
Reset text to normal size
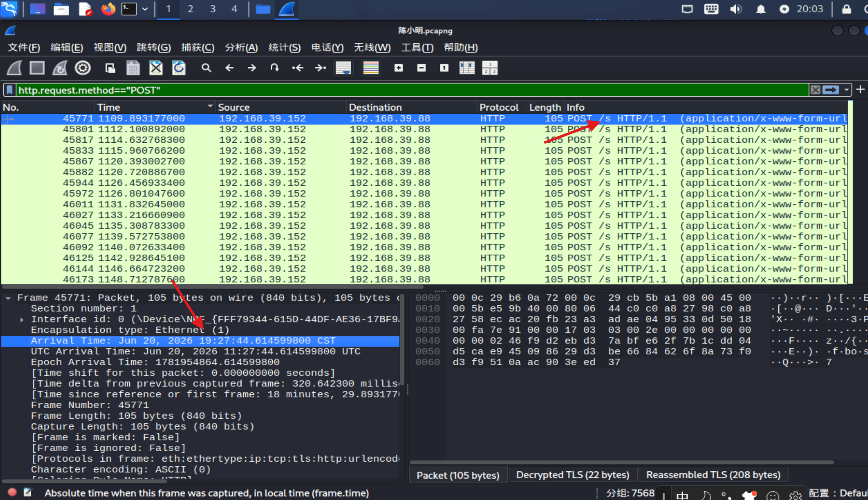click(x=444, y=68)
